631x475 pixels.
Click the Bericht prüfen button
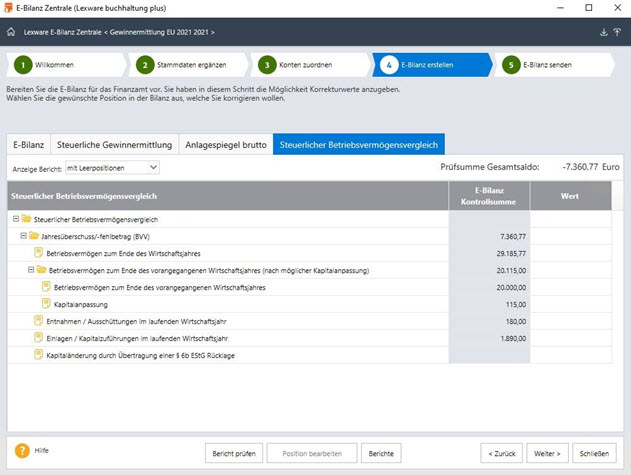(x=234, y=454)
